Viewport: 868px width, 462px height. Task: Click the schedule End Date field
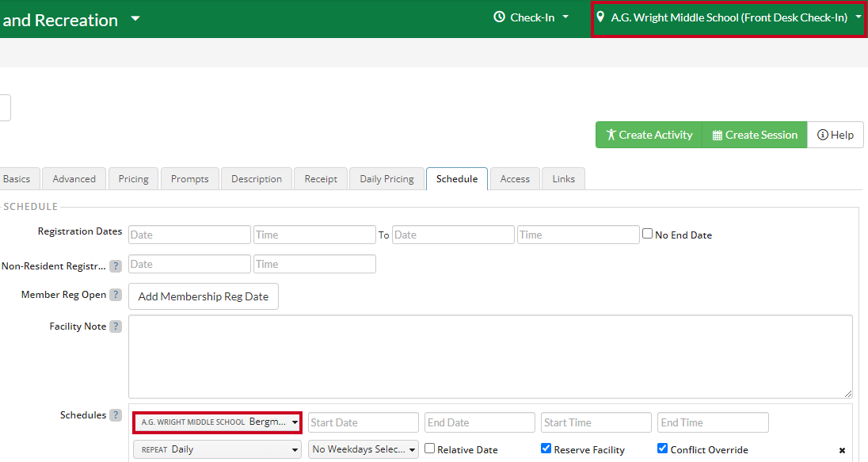pyautogui.click(x=480, y=422)
